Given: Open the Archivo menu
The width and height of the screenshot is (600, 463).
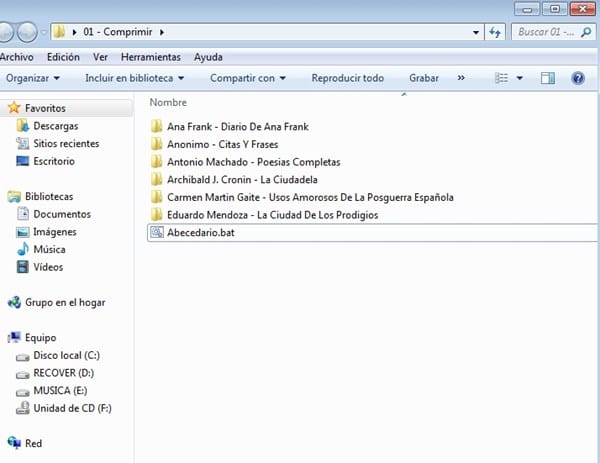Looking at the screenshot, I should point(16,57).
